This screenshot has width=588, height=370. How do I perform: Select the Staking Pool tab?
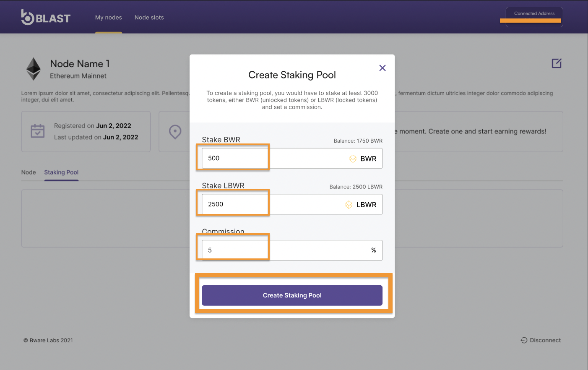coord(61,172)
